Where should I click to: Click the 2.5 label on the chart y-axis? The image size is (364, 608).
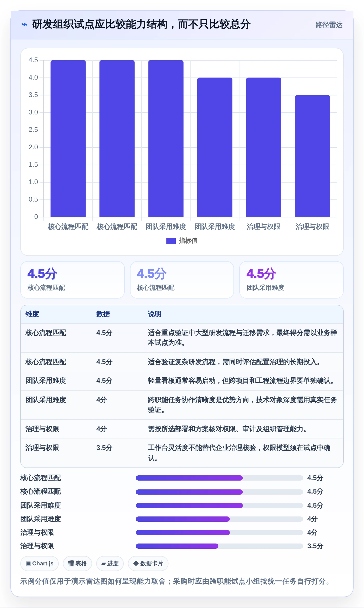coord(33,130)
